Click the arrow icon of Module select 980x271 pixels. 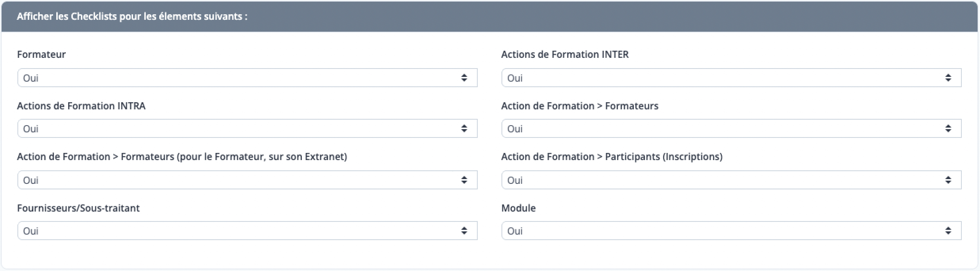948,231
